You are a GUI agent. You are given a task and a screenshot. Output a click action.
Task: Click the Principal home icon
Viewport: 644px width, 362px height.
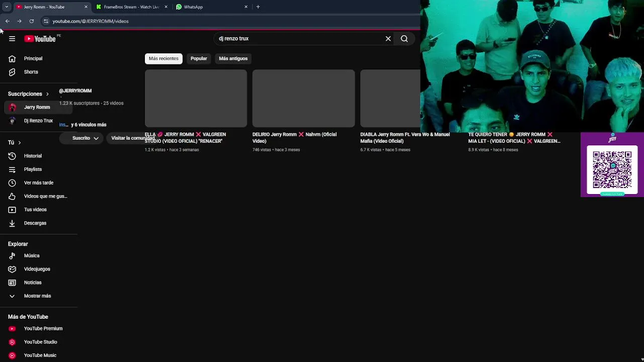[x=12, y=59]
